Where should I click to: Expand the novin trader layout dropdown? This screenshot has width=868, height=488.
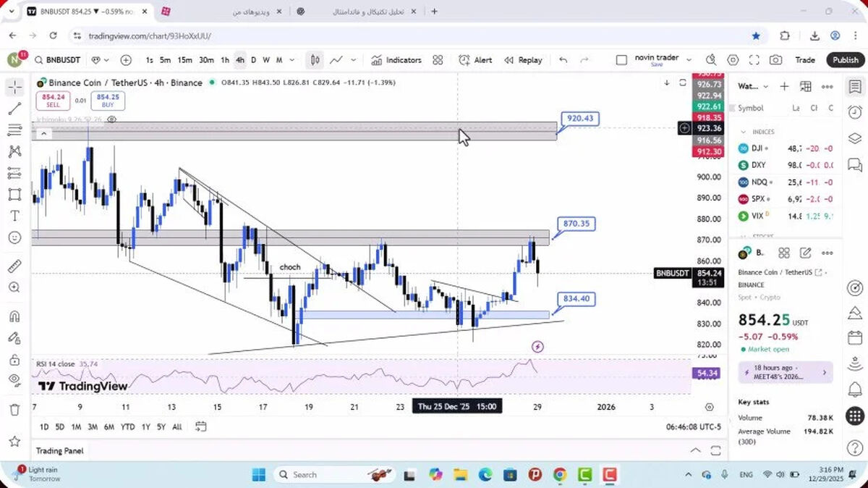point(689,60)
